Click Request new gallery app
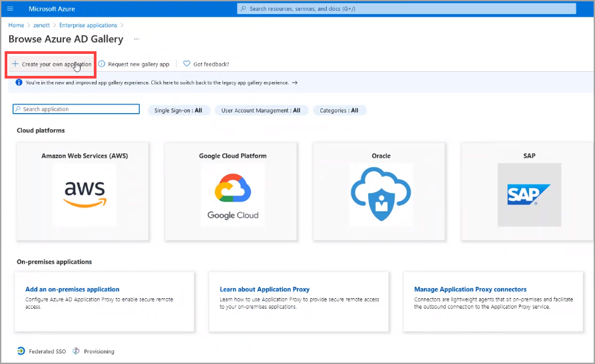 [138, 64]
